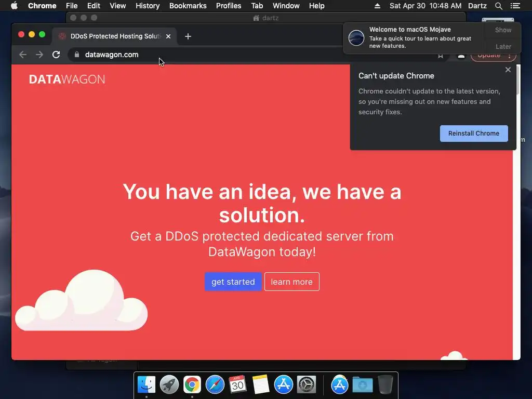
Task: Open Finder from the dock
Action: tap(147, 385)
